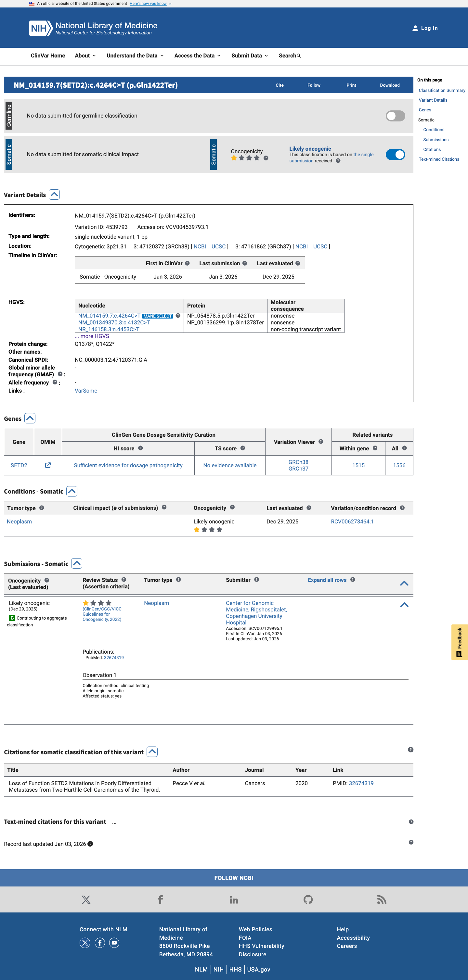This screenshot has width=468, height=980.
Task: Open the RSS feed icon under Follow NCBI
Action: pos(382,900)
